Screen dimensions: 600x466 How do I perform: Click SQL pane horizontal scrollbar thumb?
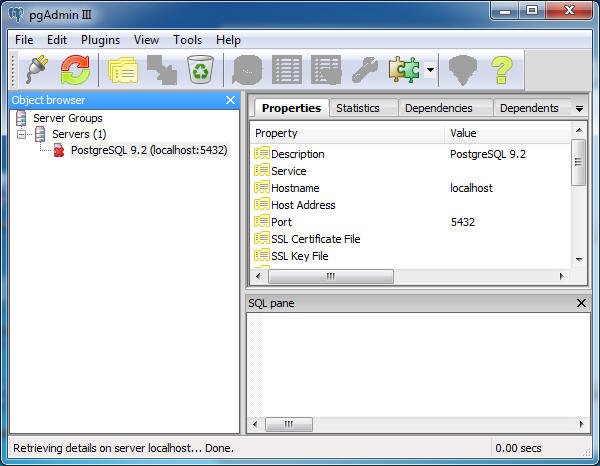(289, 424)
